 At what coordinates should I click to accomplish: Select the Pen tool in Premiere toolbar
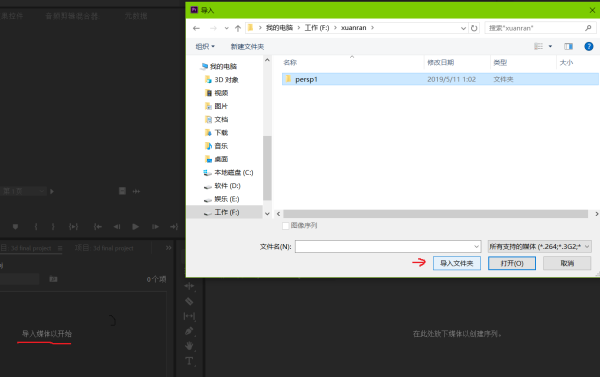[189, 331]
